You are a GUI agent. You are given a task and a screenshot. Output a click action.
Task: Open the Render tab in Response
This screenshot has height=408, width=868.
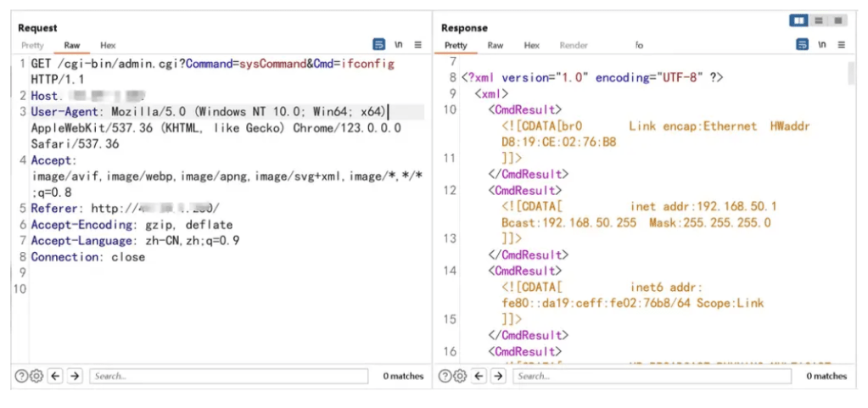[x=574, y=46]
